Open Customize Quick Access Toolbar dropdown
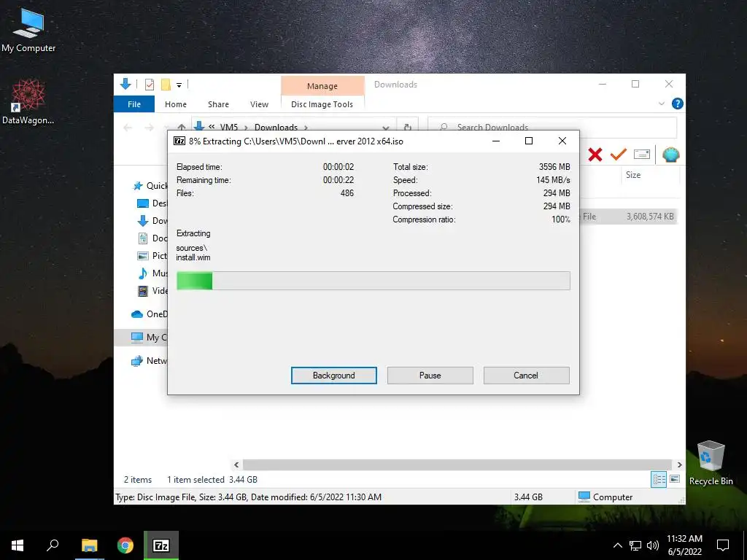 [x=179, y=85]
